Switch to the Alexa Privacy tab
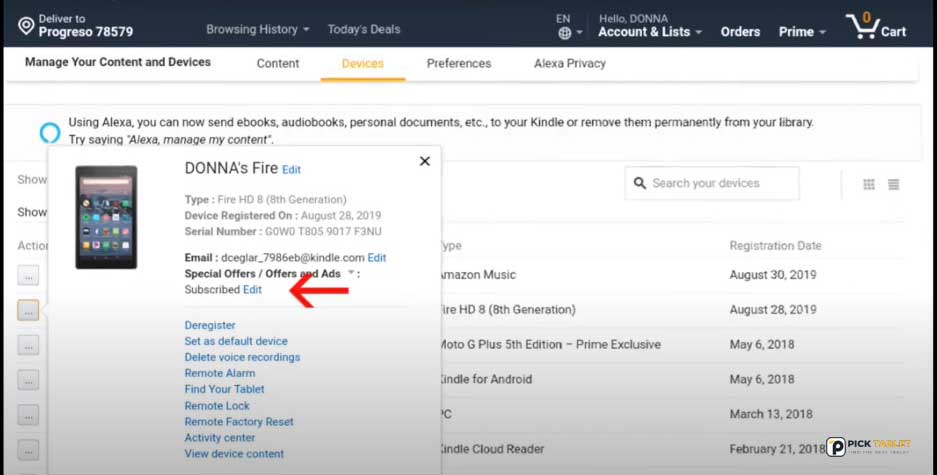937x475 pixels. tap(569, 63)
